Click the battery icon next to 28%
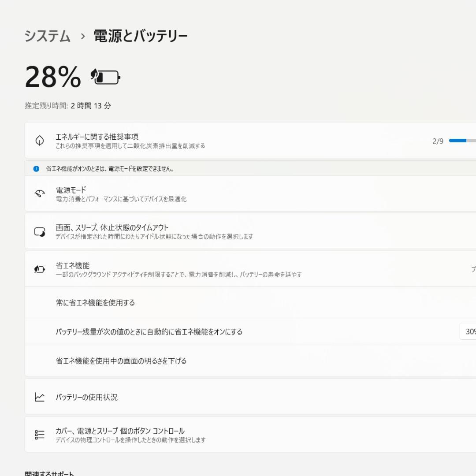The width and height of the screenshot is (476, 476). pyautogui.click(x=105, y=78)
